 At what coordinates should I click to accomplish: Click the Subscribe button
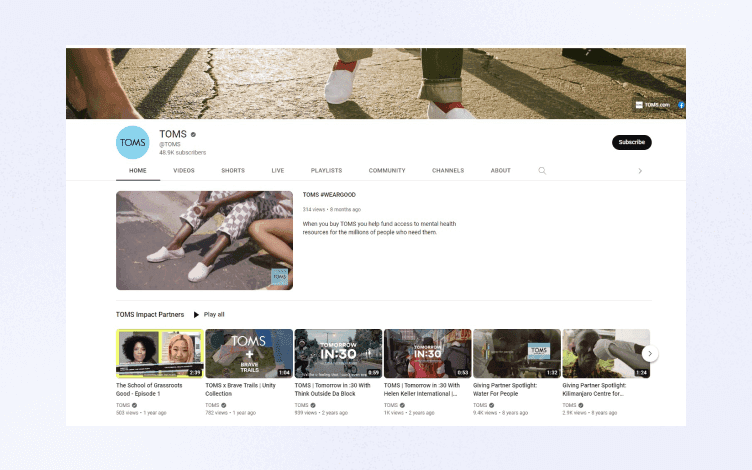tap(632, 142)
